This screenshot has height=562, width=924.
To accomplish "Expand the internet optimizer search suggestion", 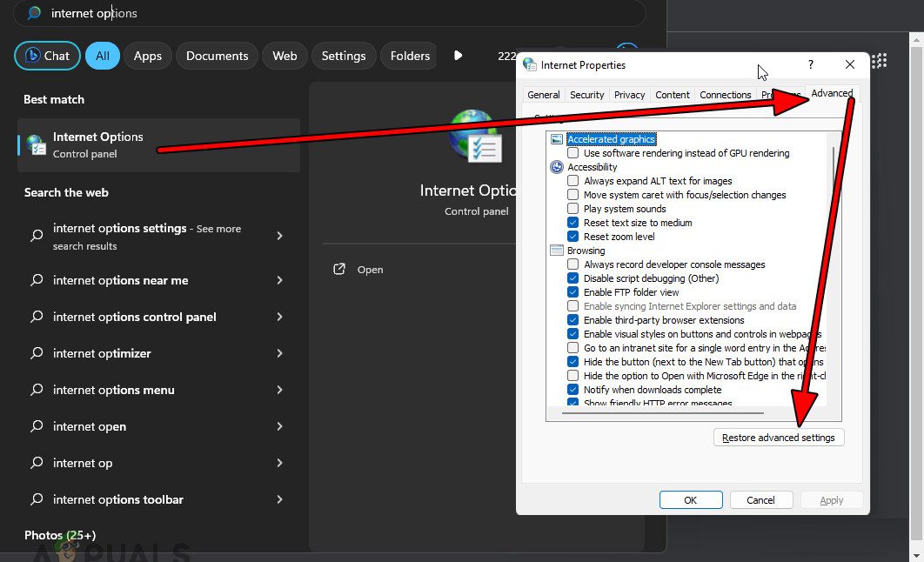I will pyautogui.click(x=279, y=353).
